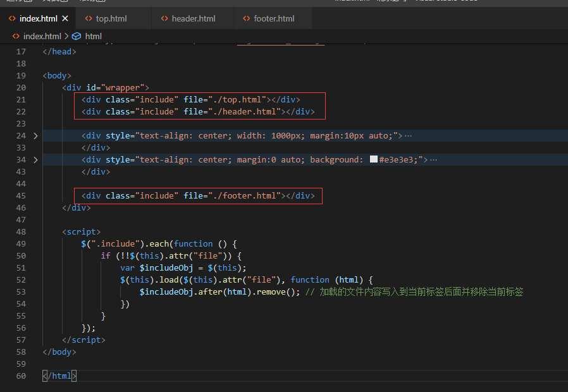Open color picker for #e3e3e3 swatch
This screenshot has height=392, width=568.
(374, 159)
